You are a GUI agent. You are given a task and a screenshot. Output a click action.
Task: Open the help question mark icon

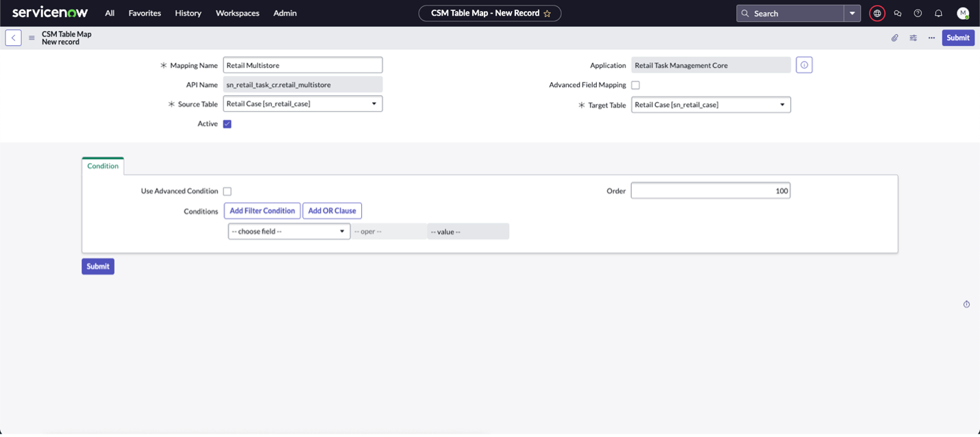pyautogui.click(x=918, y=13)
